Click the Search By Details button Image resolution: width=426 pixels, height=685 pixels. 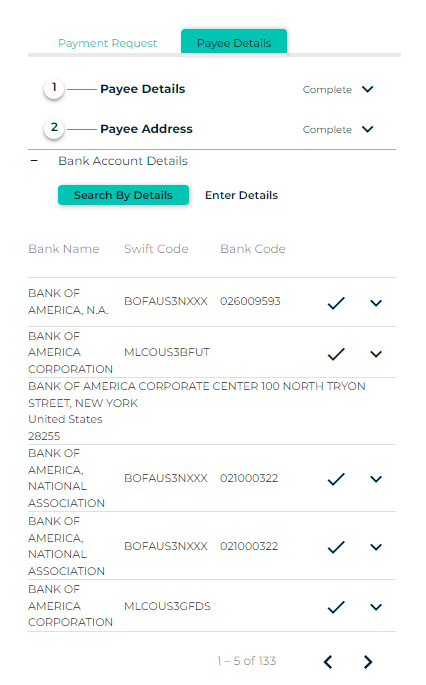123,195
